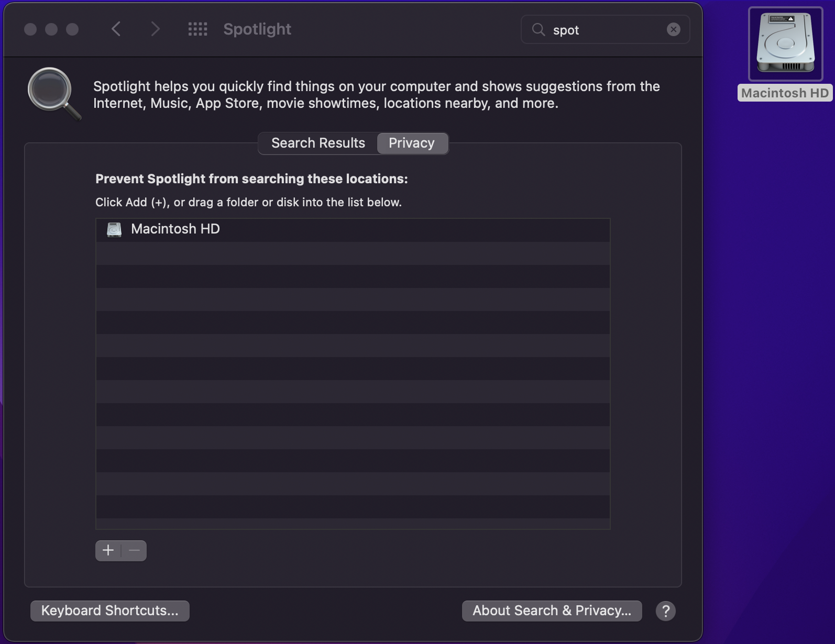Screen dimensions: 835x644
Task: Click in the search field containing 'spot'
Action: coord(606,30)
